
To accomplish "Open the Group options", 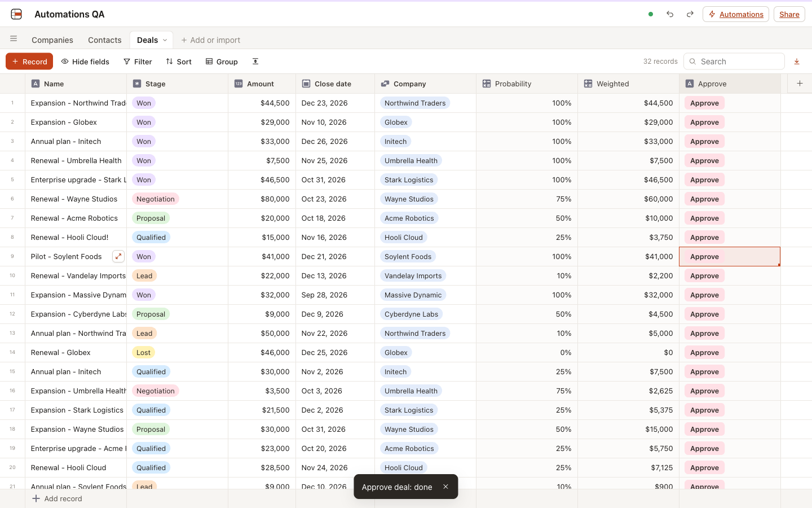I will pyautogui.click(x=222, y=62).
